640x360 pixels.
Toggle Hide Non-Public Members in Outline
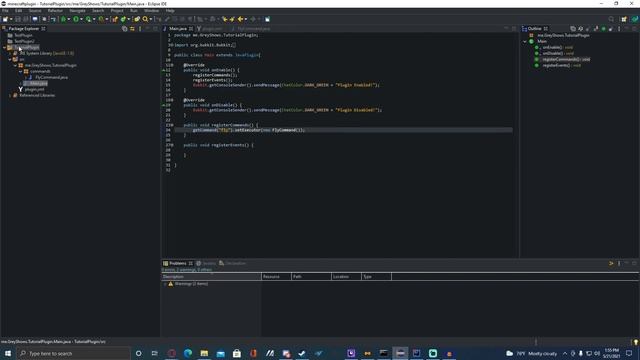[604, 29]
